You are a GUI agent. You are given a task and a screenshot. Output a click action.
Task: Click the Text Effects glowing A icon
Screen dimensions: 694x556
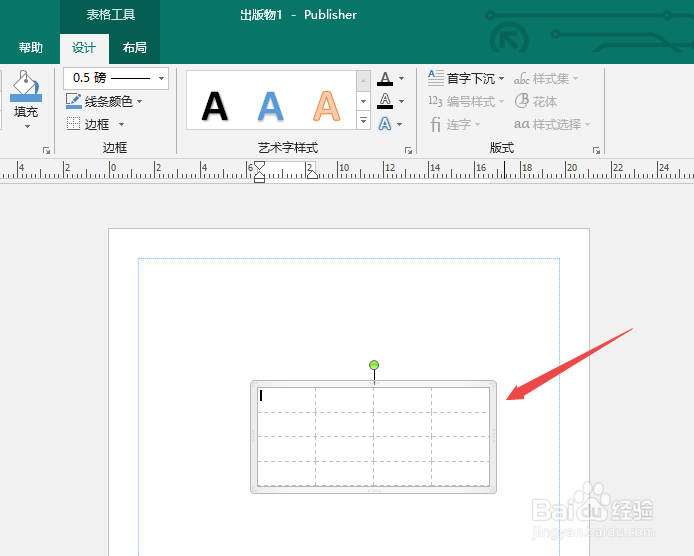click(x=385, y=124)
